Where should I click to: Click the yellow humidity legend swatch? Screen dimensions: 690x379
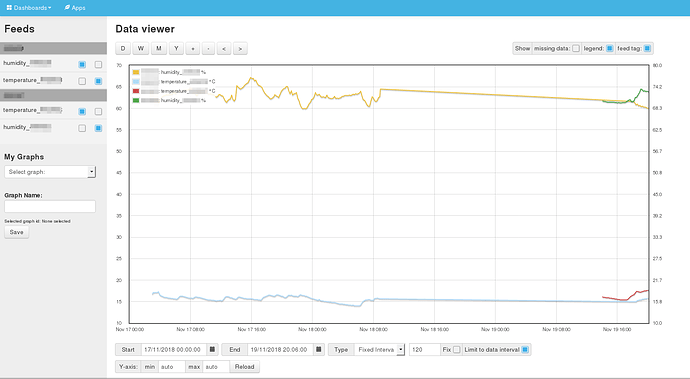[x=136, y=72]
